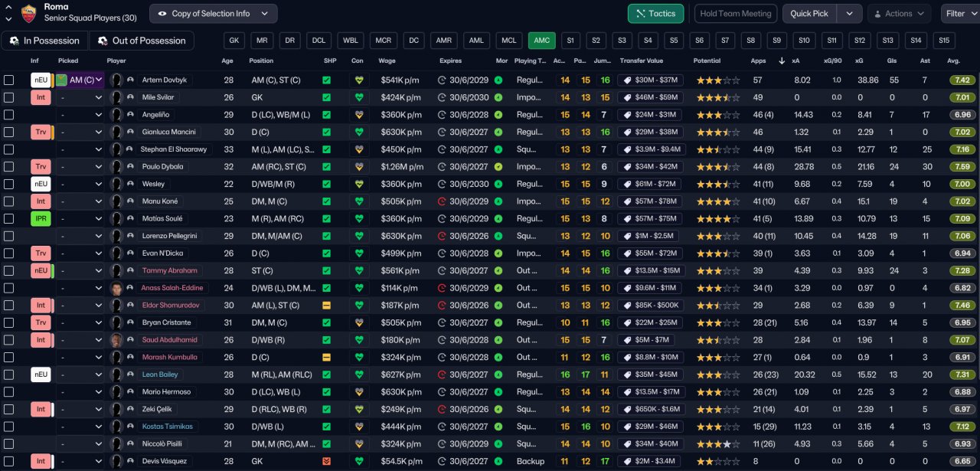Screen dimensions: 980x471
Task: Click Wesley's nEU info badge
Action: pyautogui.click(x=41, y=184)
